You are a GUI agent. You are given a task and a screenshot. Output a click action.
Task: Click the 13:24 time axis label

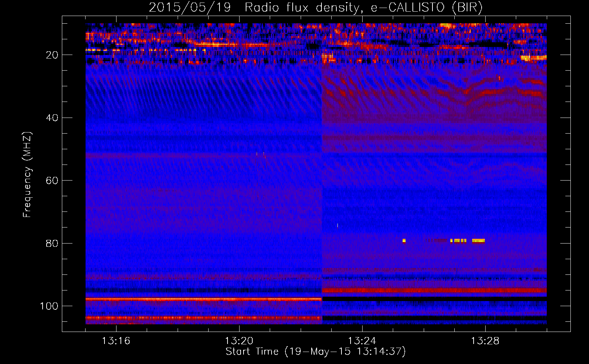tap(362, 341)
